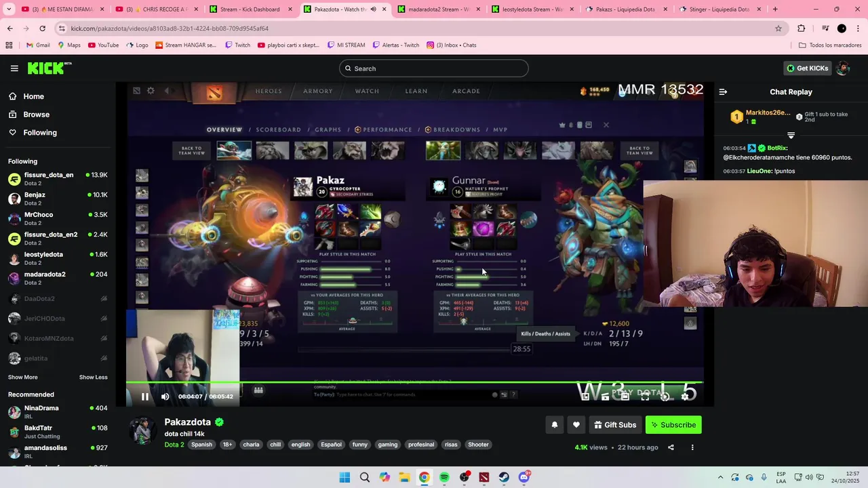Viewport: 868px width, 488px height.
Task: Open a new browser tab
Action: coord(775,9)
